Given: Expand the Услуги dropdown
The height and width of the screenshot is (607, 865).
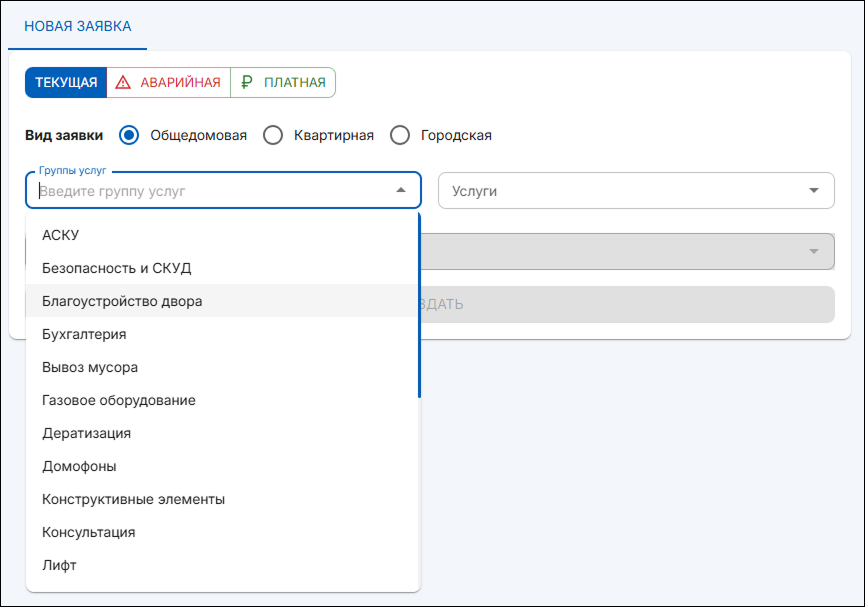Looking at the screenshot, I should pyautogui.click(x=814, y=190).
